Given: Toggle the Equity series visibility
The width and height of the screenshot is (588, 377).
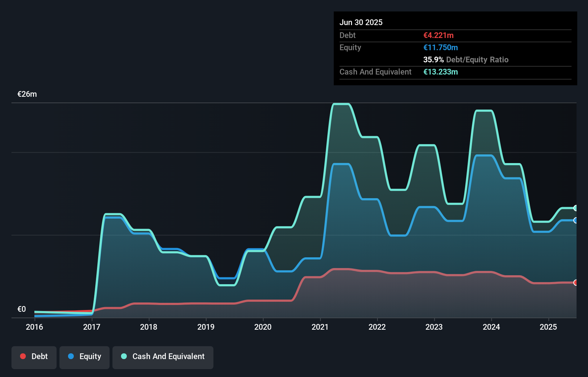Looking at the screenshot, I should click(x=84, y=357).
